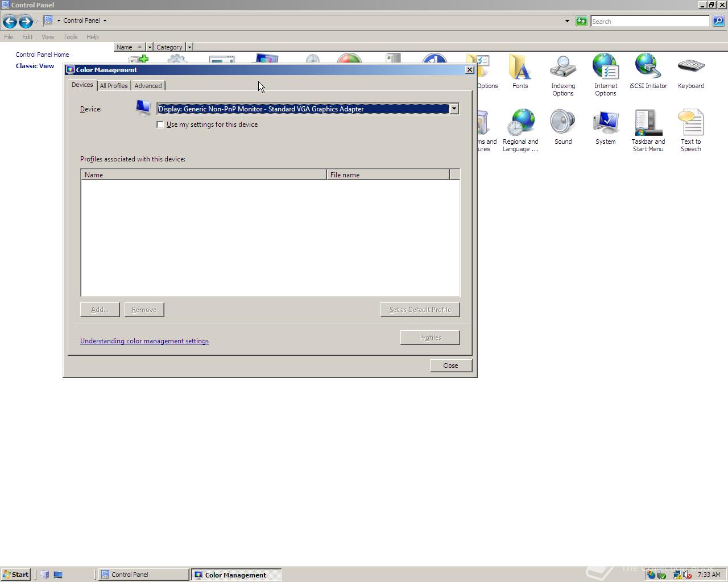Viewport: 728px width, 582px height.
Task: Click the Category column header
Action: (x=169, y=47)
